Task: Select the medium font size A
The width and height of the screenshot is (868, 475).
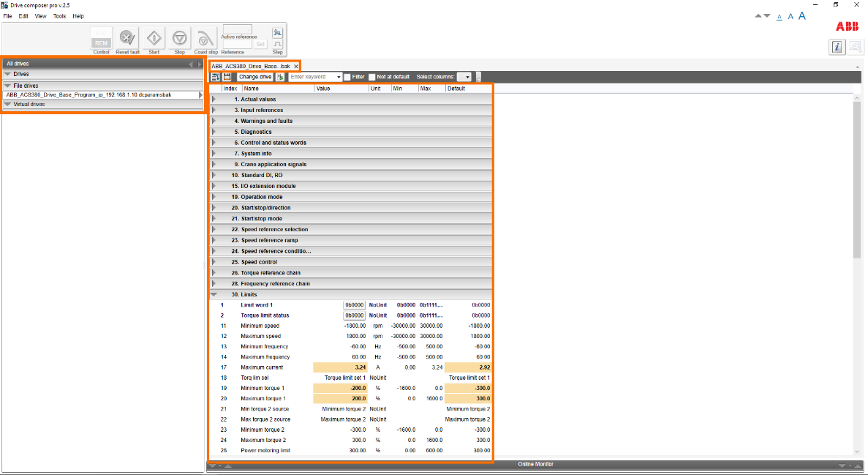Action: [790, 17]
